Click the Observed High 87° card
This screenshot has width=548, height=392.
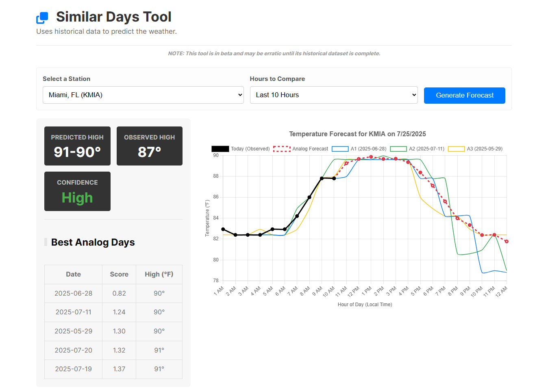149,146
